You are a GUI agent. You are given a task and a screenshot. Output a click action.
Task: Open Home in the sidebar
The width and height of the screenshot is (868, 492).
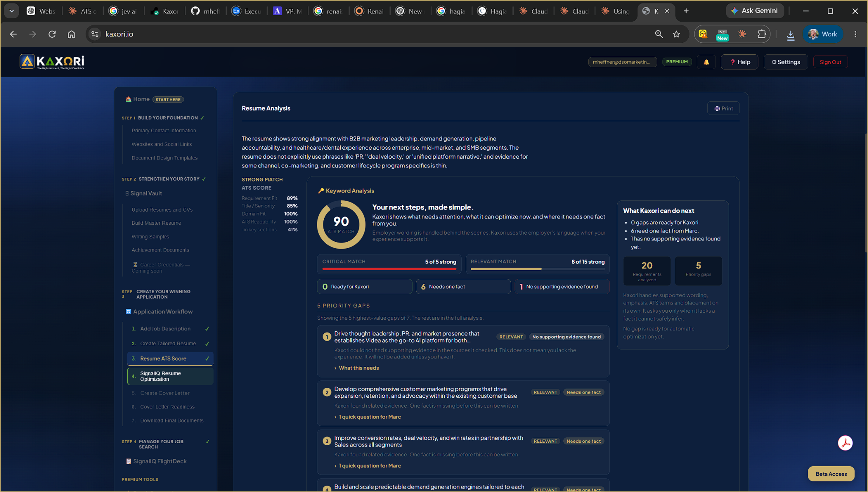pos(141,99)
